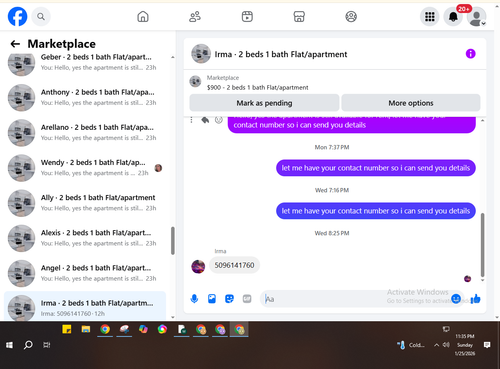Open the Friends tab icon

click(195, 16)
